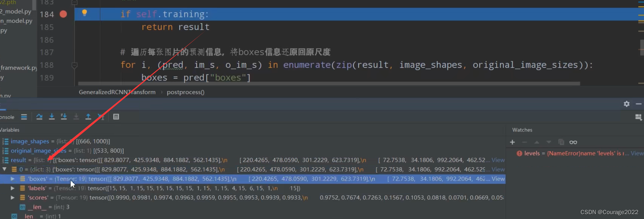Add a new watch with plus
The image size is (644, 219).
pyautogui.click(x=513, y=142)
